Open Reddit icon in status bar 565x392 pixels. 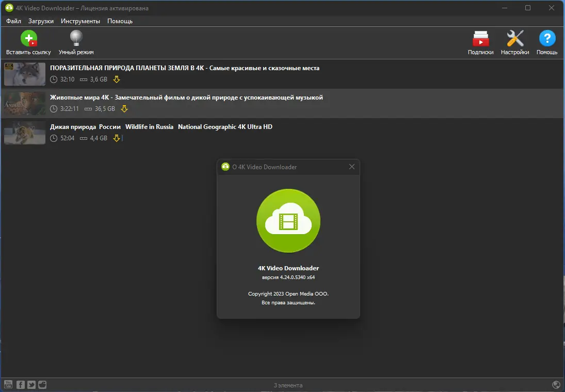[x=42, y=384]
